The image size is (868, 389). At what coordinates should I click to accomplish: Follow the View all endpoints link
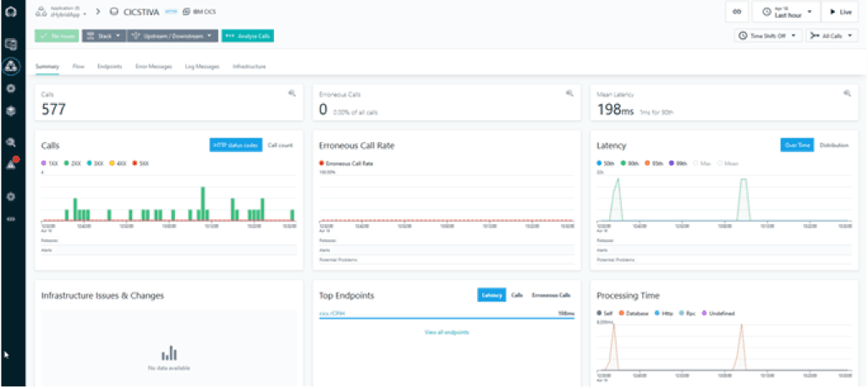[x=447, y=332]
